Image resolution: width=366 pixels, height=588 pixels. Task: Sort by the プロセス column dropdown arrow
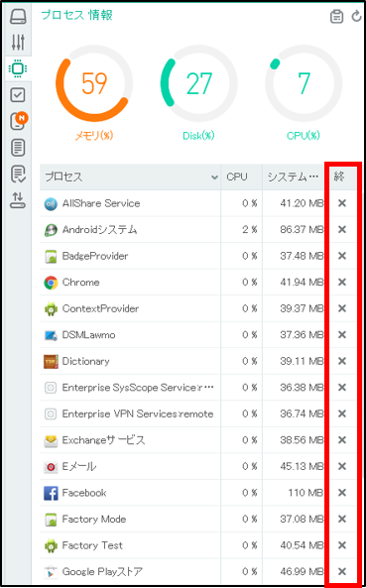tap(214, 177)
